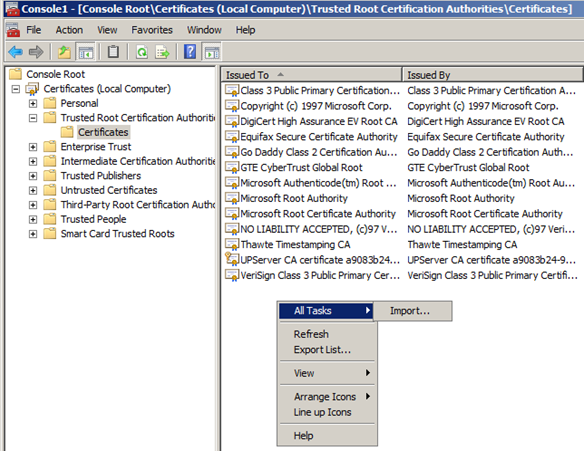Screen dimensions: 584x453
Task: Choose Export List... in context menu
Action: click(x=322, y=350)
